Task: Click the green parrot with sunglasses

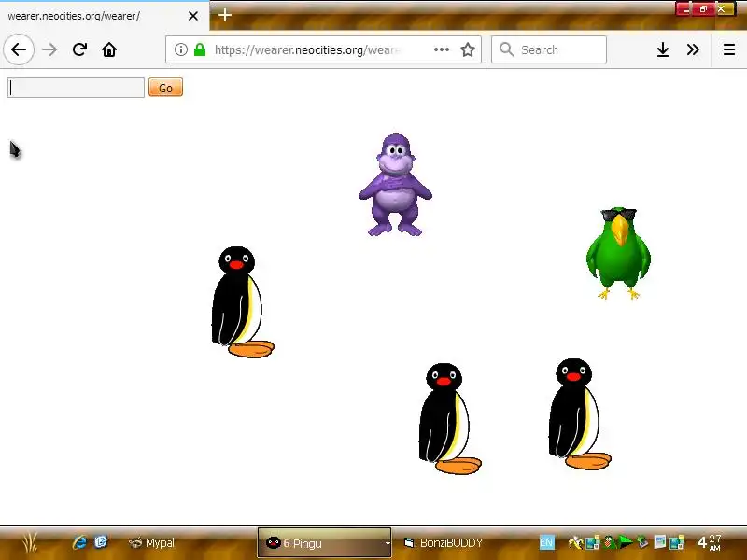Action: tap(618, 253)
